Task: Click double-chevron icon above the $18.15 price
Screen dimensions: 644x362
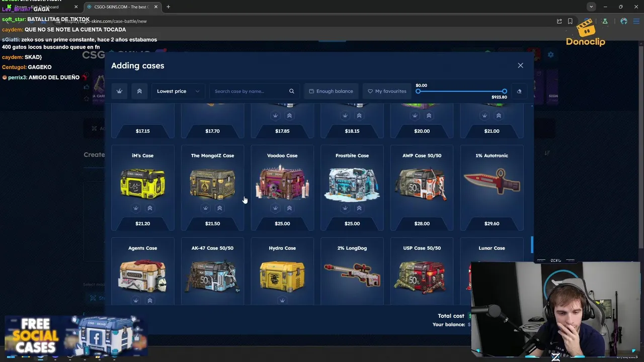Action: click(359, 116)
